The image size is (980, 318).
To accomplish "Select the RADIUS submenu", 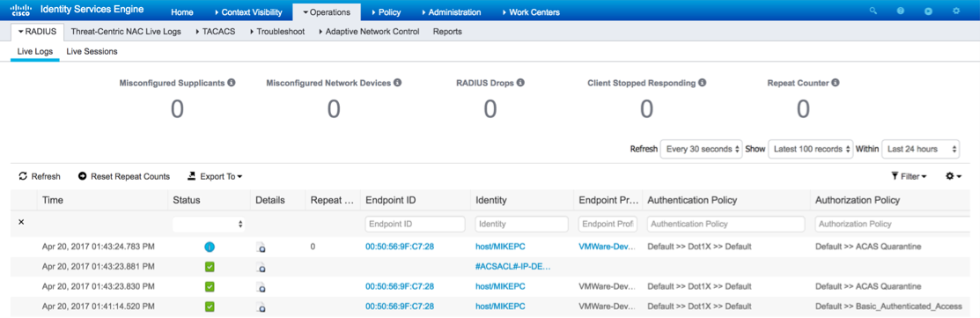I will point(38,32).
